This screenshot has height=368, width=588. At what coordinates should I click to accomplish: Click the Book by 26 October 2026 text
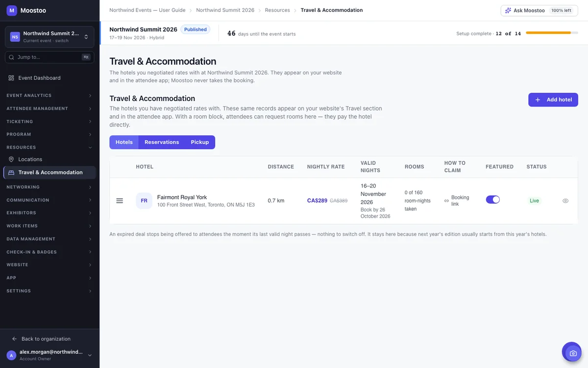pyautogui.click(x=375, y=213)
